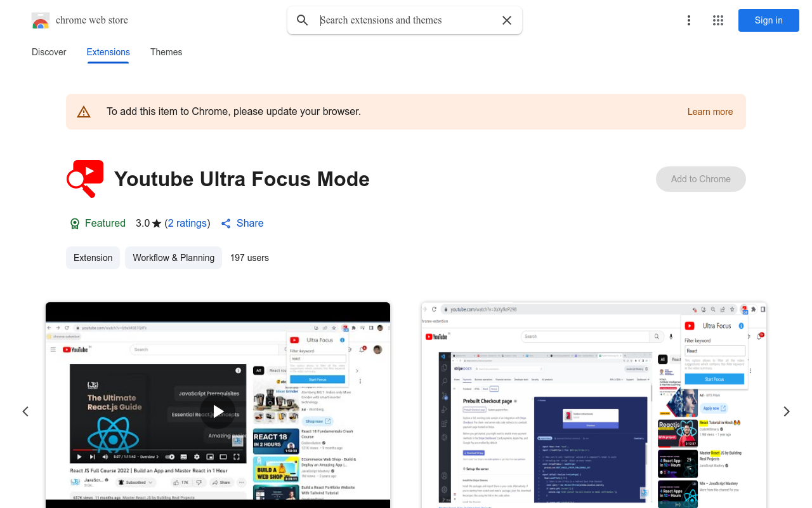Click the Chrome Web Store logo
812x508 pixels.
(41, 20)
